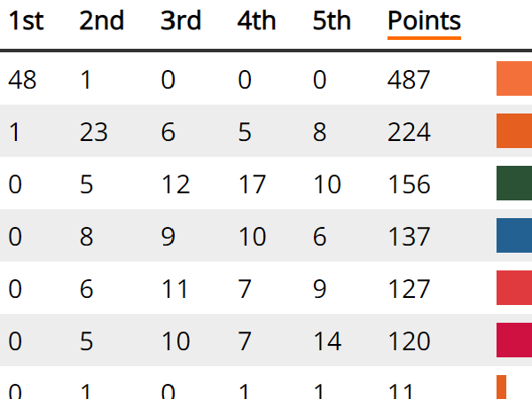This screenshot has height=399, width=532.
Task: Click the 224 points cell
Action: (409, 132)
